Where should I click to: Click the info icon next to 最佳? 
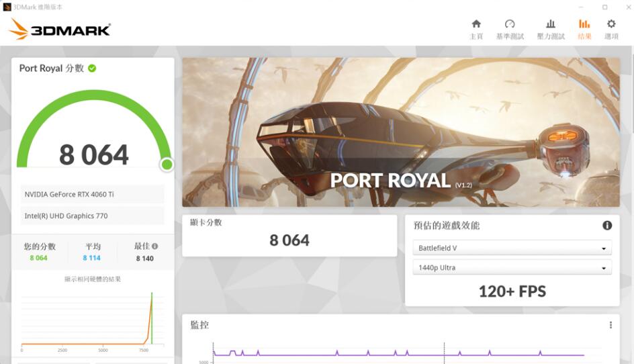tap(155, 246)
